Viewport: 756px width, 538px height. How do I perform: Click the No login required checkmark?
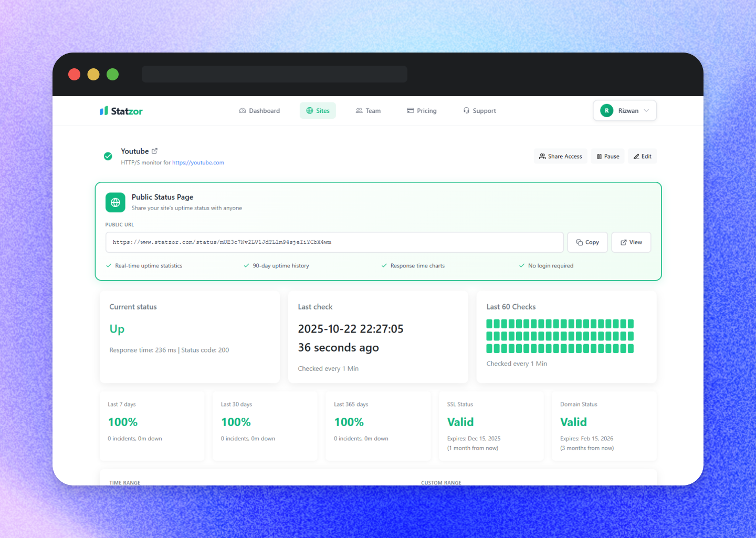coord(521,265)
